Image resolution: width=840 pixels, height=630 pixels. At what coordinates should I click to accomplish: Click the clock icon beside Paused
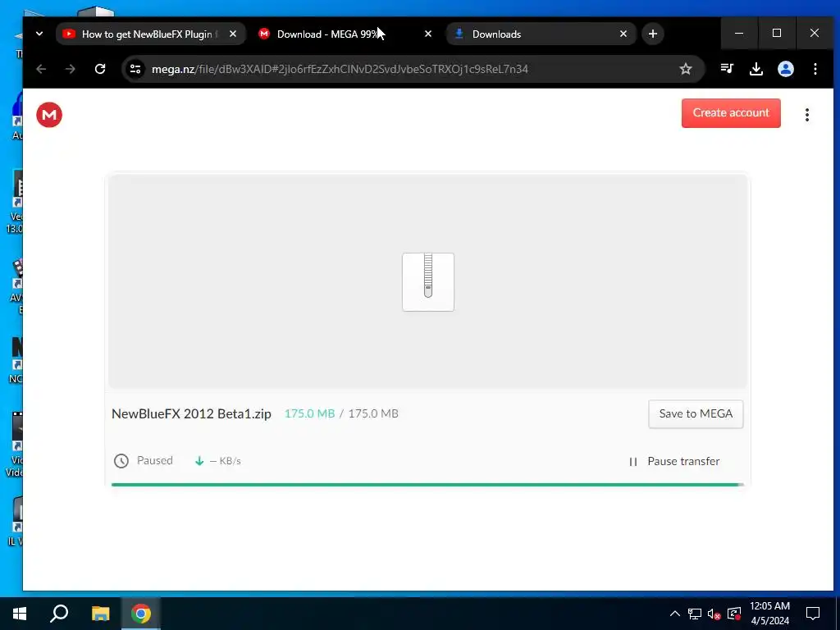pyautogui.click(x=121, y=461)
